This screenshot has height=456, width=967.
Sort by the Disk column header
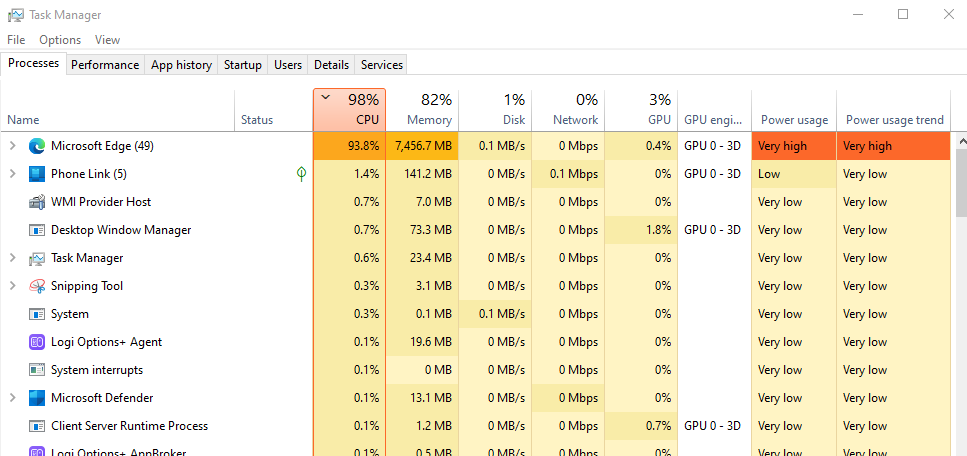tap(495, 110)
